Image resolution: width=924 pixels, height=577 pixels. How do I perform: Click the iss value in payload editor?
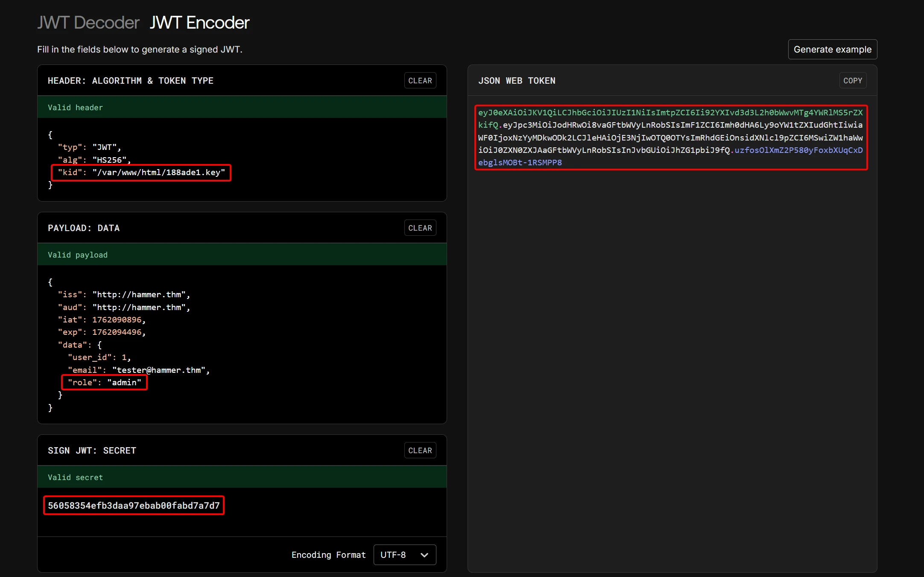[x=139, y=295]
